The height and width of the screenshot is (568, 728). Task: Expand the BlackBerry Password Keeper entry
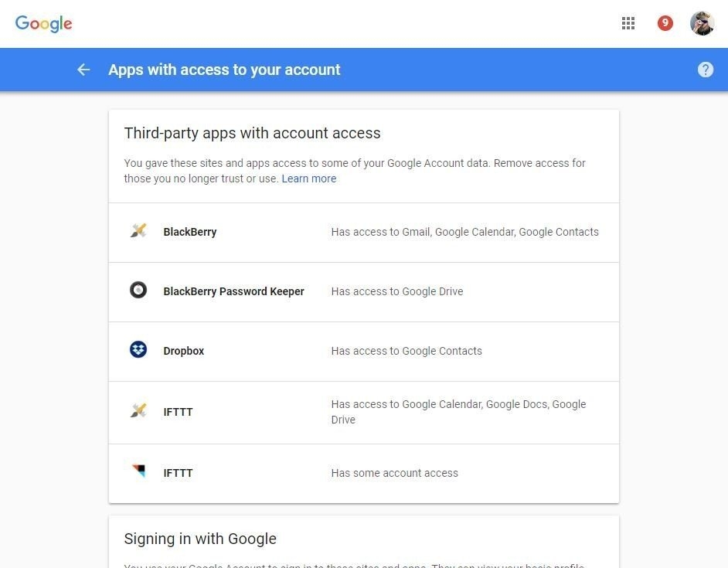(233, 291)
